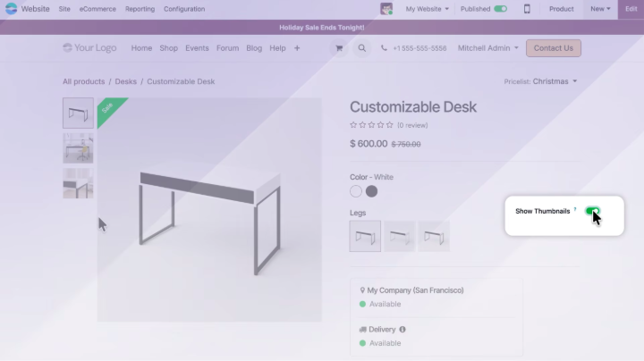Click the user avatar in top bar

386,9
